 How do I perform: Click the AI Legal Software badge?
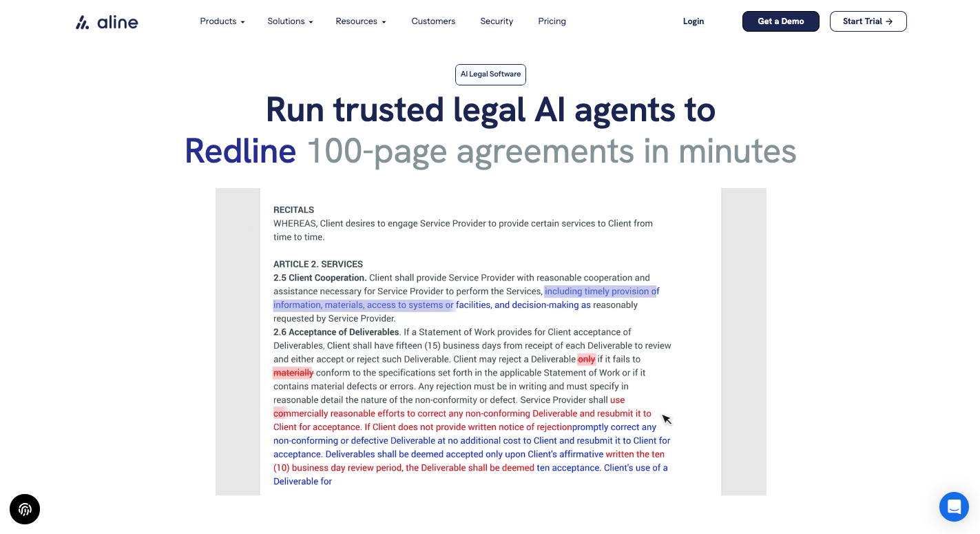(490, 74)
